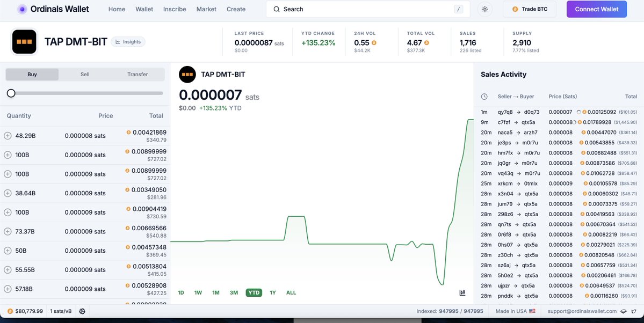
Task: Switch to the Sell tab
Action: pos(85,74)
